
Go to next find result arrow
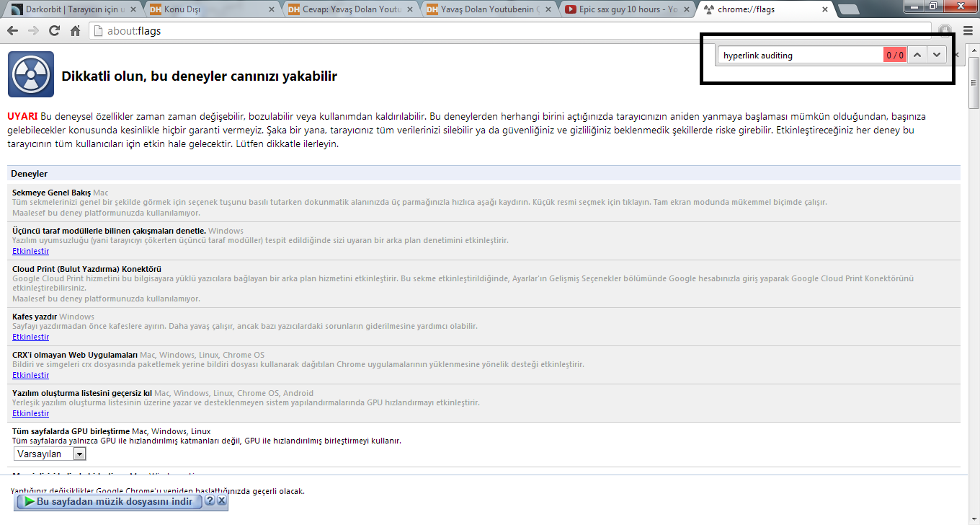click(937, 55)
